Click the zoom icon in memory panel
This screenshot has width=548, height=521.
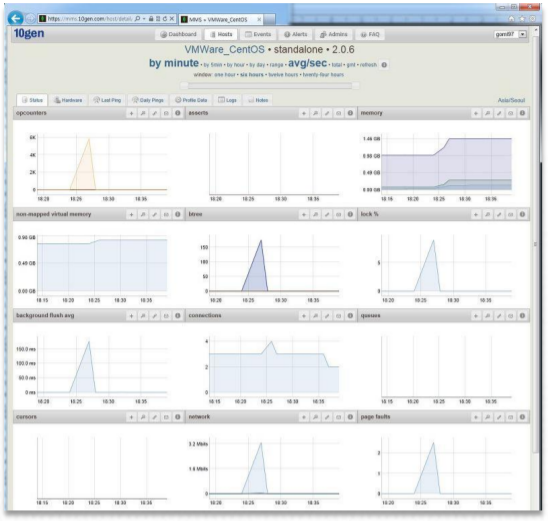488,113
